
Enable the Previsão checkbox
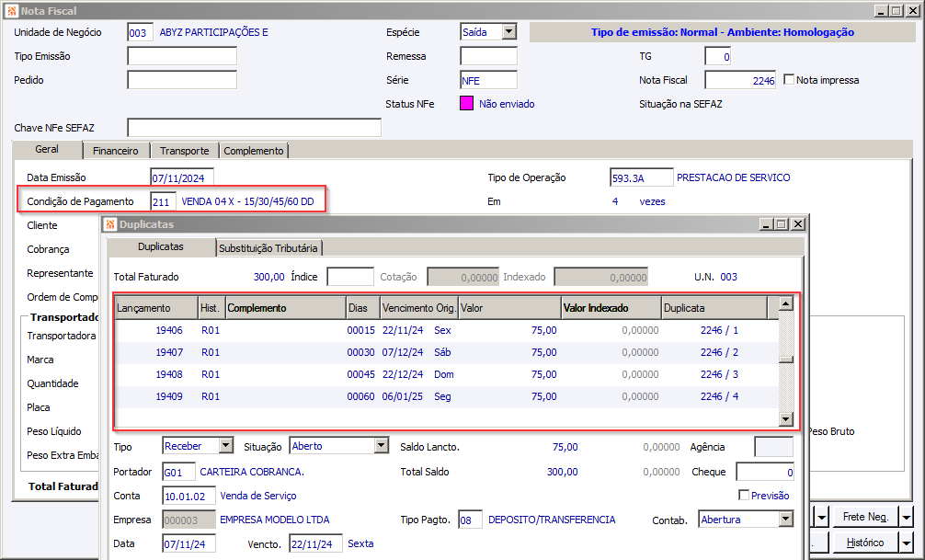[744, 496]
